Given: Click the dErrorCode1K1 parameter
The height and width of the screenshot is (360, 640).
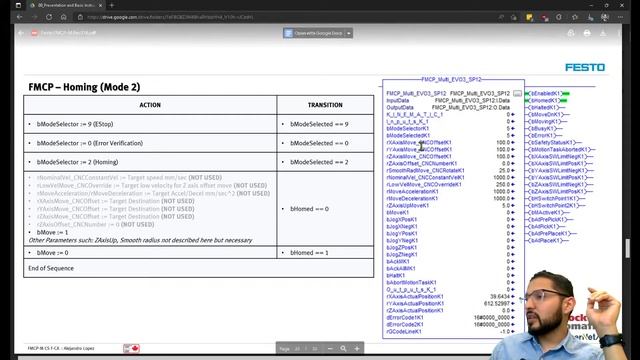Looking at the screenshot, I should [404, 317].
